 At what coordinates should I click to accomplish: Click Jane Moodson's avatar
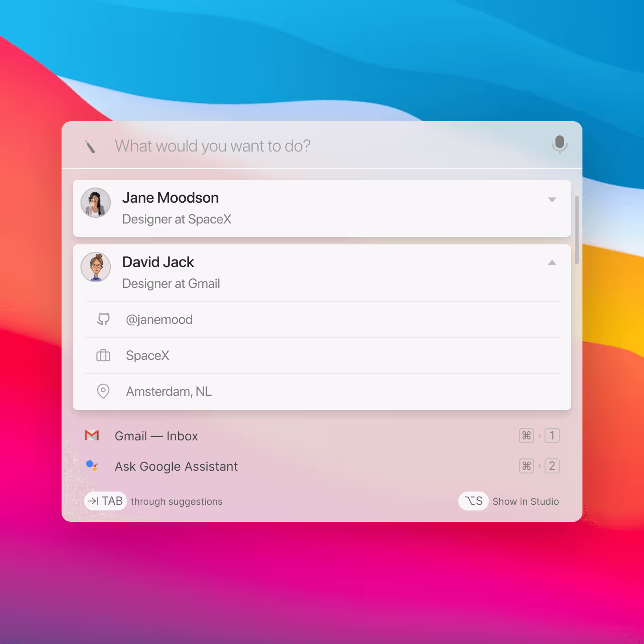(96, 203)
